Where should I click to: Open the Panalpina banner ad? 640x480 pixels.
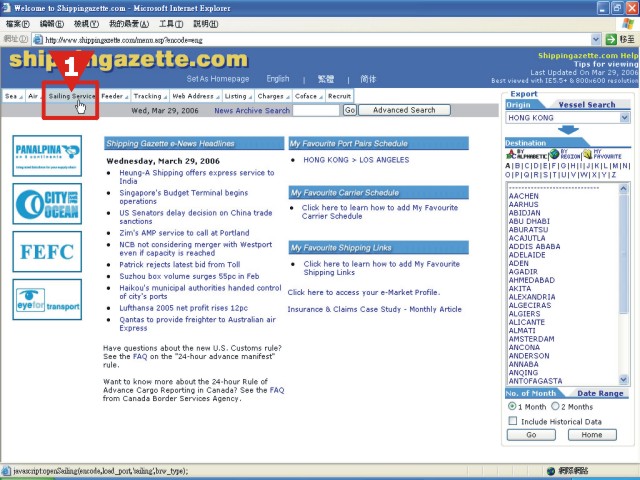coord(47,156)
